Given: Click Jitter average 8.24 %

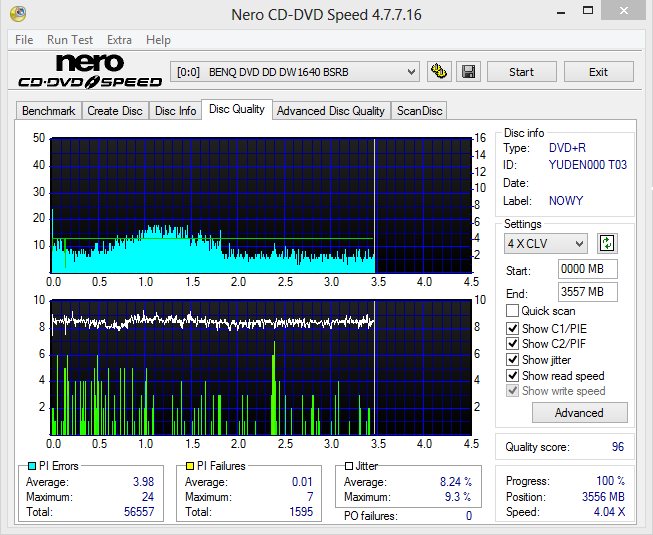Looking at the screenshot, I should 456,482.
